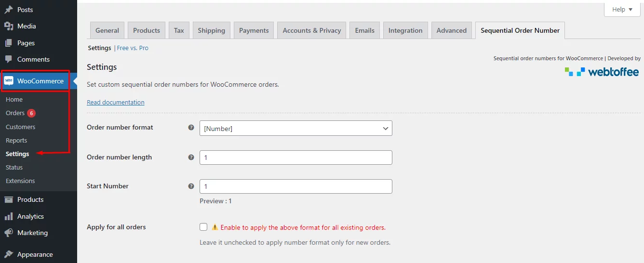This screenshot has height=263, width=644.
Task: Click the Order number length field
Action: [296, 158]
